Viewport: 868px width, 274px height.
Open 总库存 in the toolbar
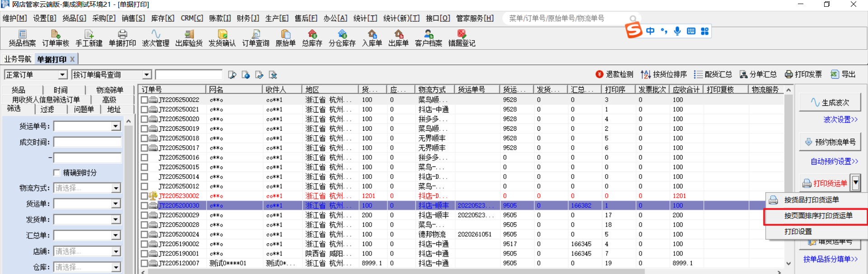312,38
